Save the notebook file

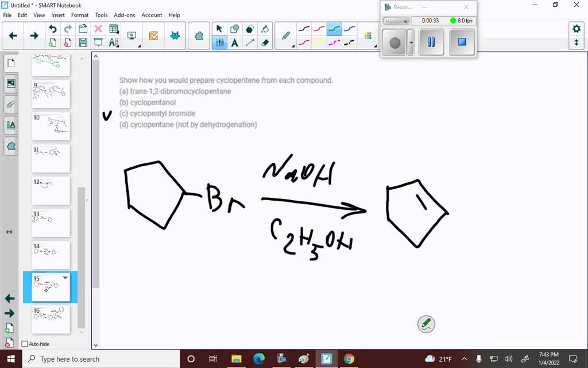(x=83, y=41)
